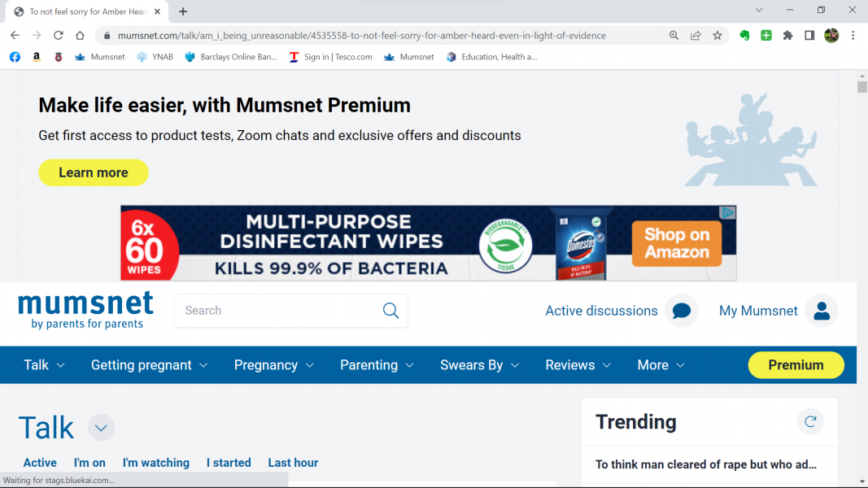Bookmark this page with star icon
The height and width of the screenshot is (488, 868).
[718, 36]
